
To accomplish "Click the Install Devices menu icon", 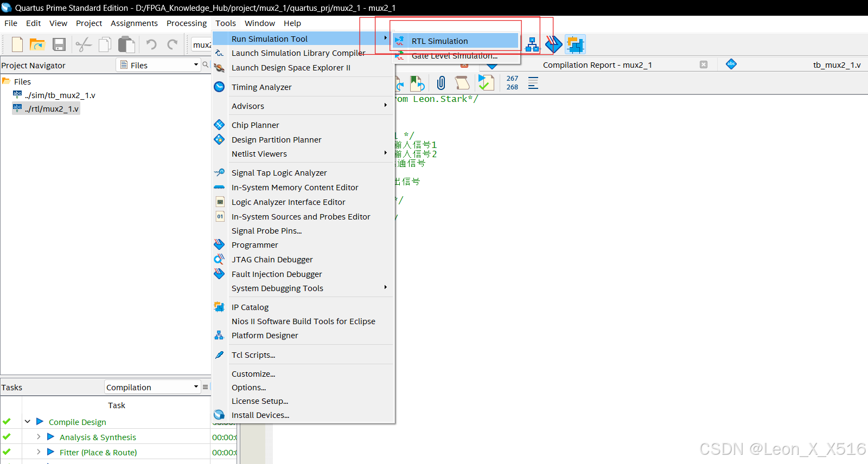I will (219, 415).
